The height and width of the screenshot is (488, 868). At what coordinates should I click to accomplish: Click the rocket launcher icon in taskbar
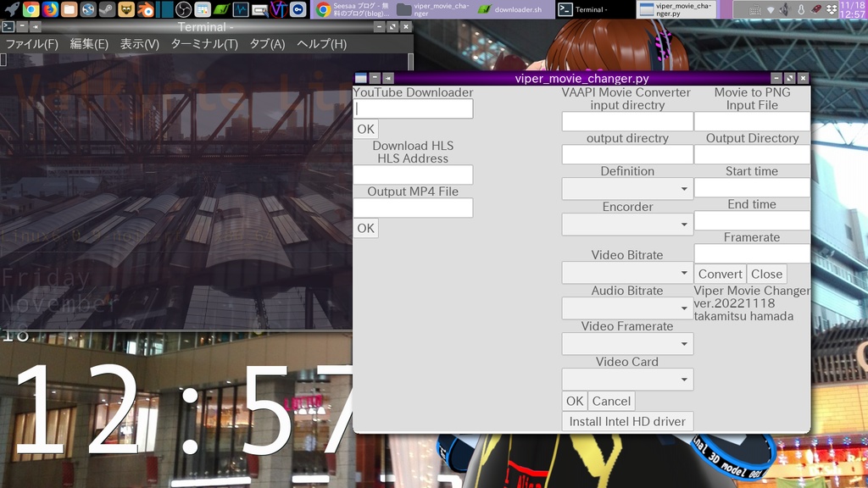tap(11, 11)
